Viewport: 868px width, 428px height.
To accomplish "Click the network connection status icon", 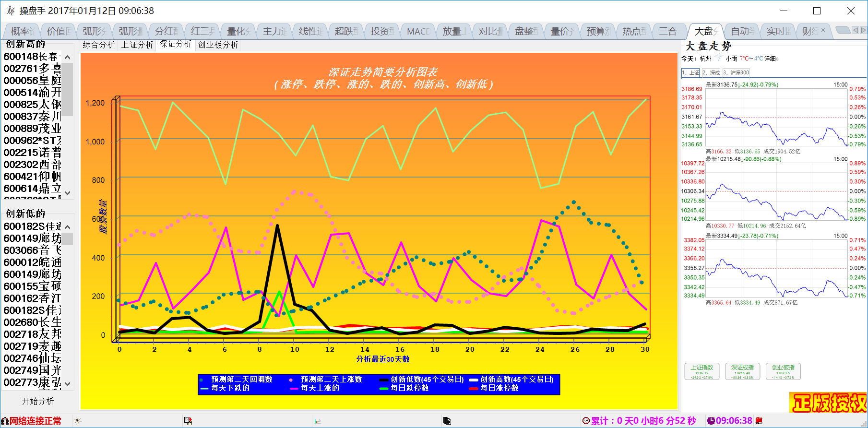I will point(5,421).
